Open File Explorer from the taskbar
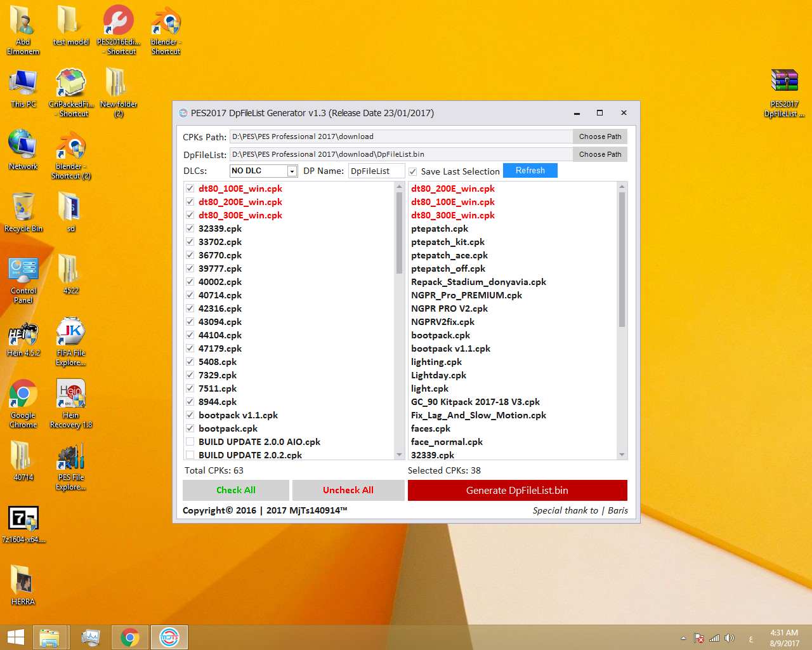The width and height of the screenshot is (812, 650). click(49, 637)
